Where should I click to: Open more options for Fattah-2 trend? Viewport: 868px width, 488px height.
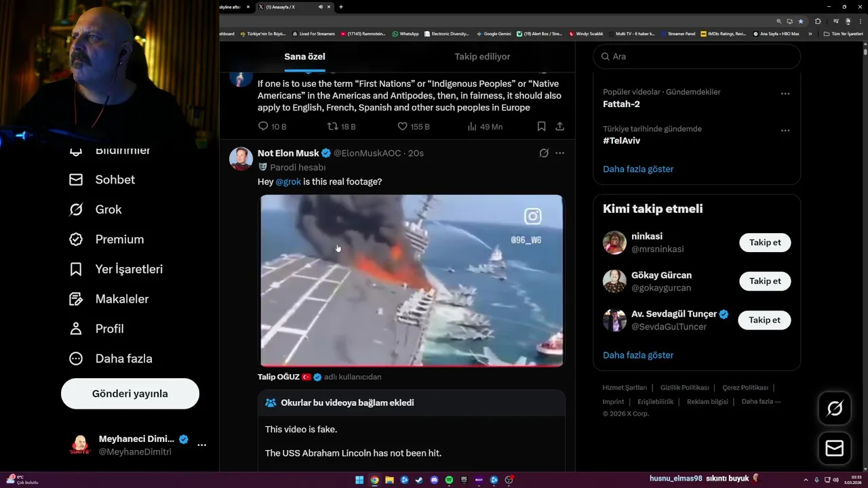click(785, 94)
